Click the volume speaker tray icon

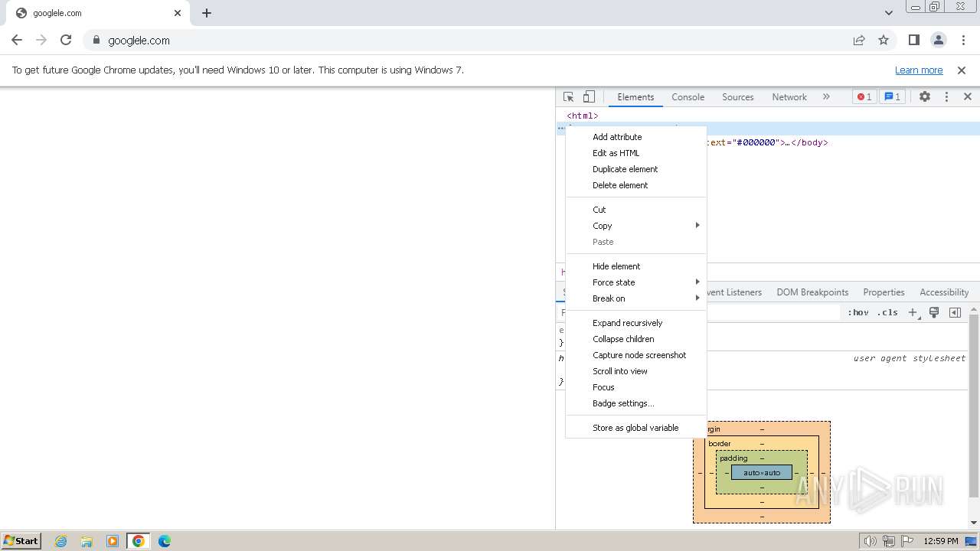(870, 541)
